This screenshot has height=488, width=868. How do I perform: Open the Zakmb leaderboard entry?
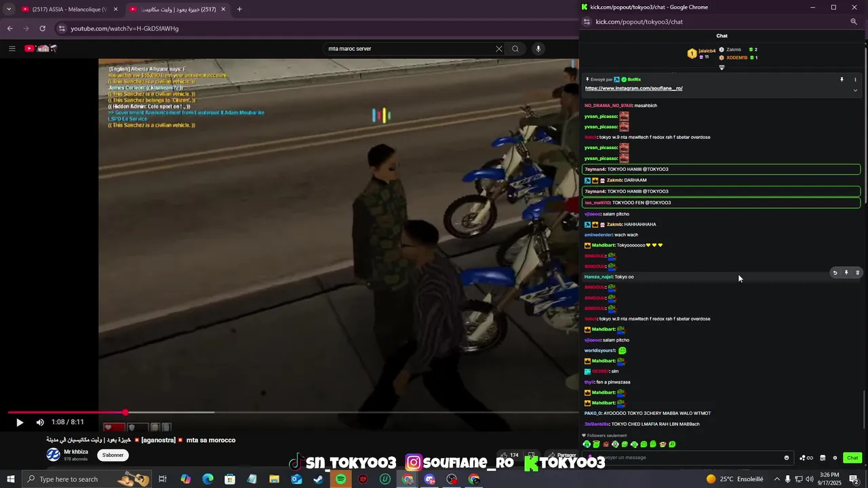738,49
